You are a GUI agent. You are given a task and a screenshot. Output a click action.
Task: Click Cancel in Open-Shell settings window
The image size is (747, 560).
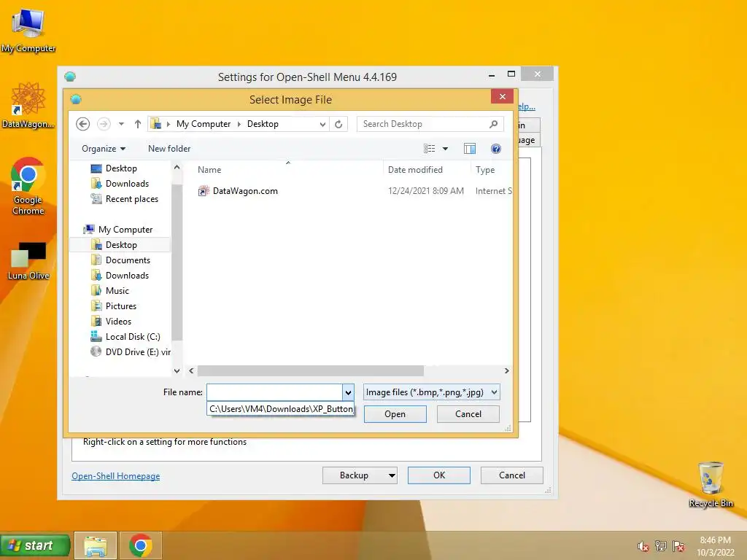pos(511,475)
